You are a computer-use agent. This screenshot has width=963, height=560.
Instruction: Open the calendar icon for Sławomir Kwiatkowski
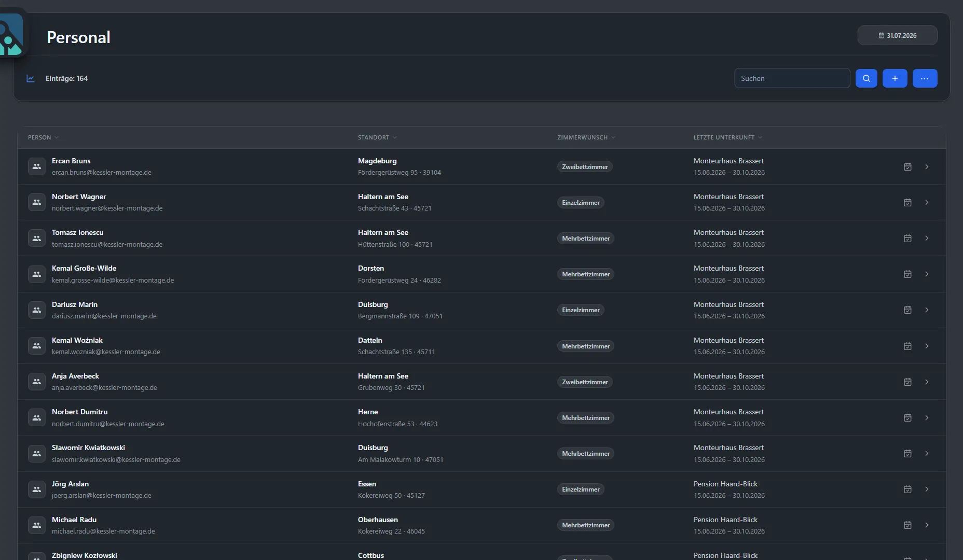pyautogui.click(x=907, y=453)
